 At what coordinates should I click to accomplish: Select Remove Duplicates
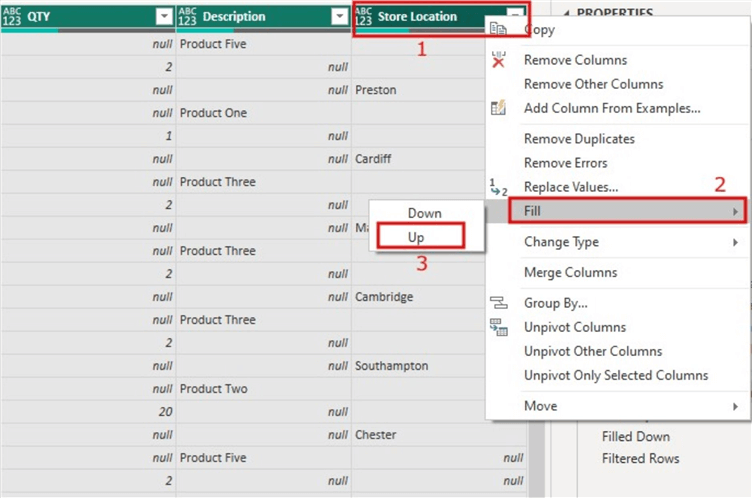coord(617,139)
